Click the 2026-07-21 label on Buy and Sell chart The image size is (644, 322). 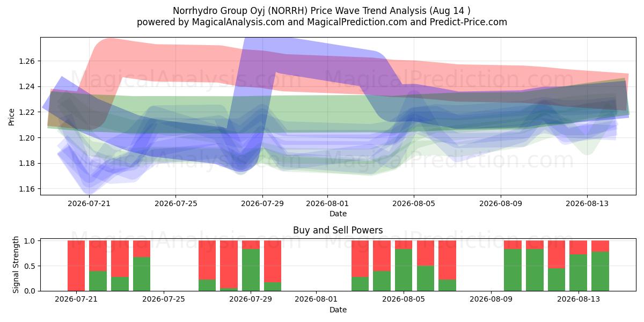click(x=76, y=299)
